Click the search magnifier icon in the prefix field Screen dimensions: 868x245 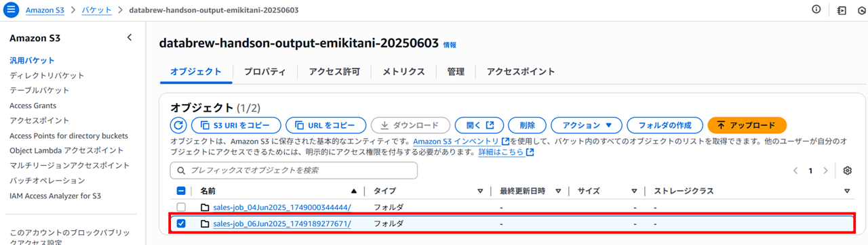(182, 171)
